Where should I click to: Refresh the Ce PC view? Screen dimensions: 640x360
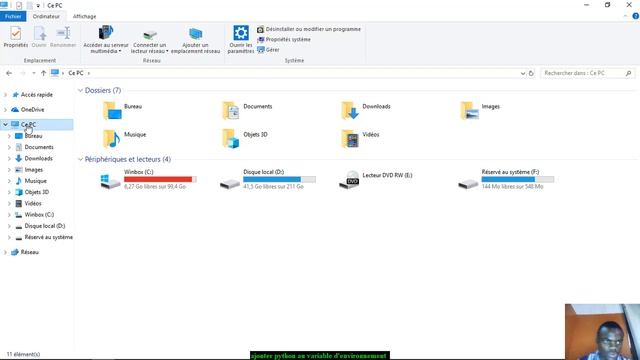[x=531, y=73]
